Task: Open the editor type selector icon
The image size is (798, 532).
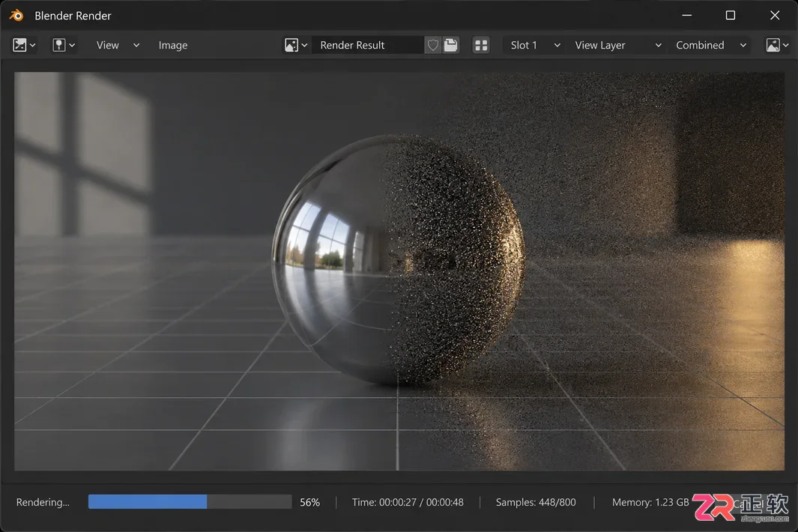Action: (24, 45)
